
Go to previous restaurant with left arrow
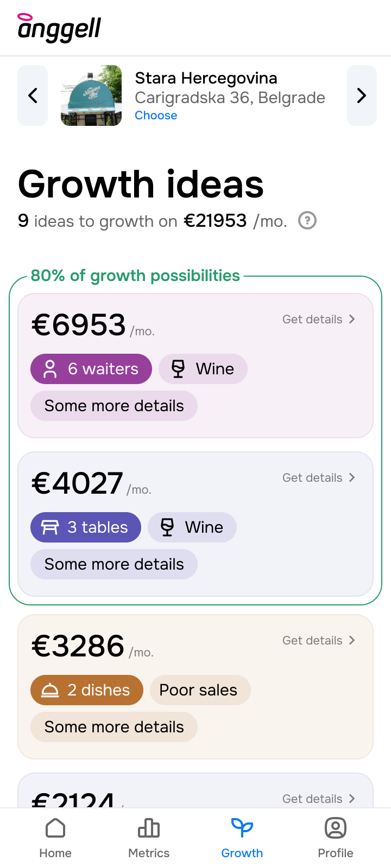[x=33, y=95]
